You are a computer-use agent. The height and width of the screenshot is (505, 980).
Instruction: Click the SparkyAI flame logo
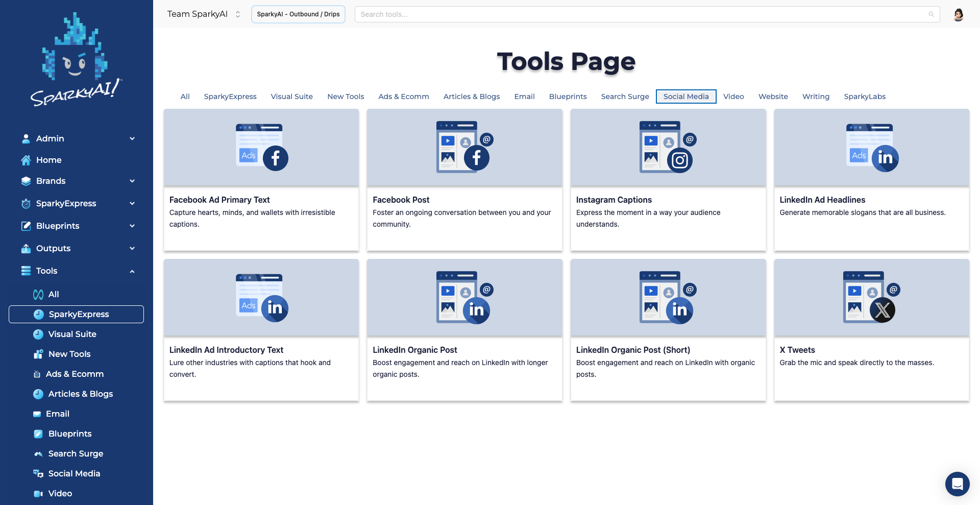(x=76, y=59)
